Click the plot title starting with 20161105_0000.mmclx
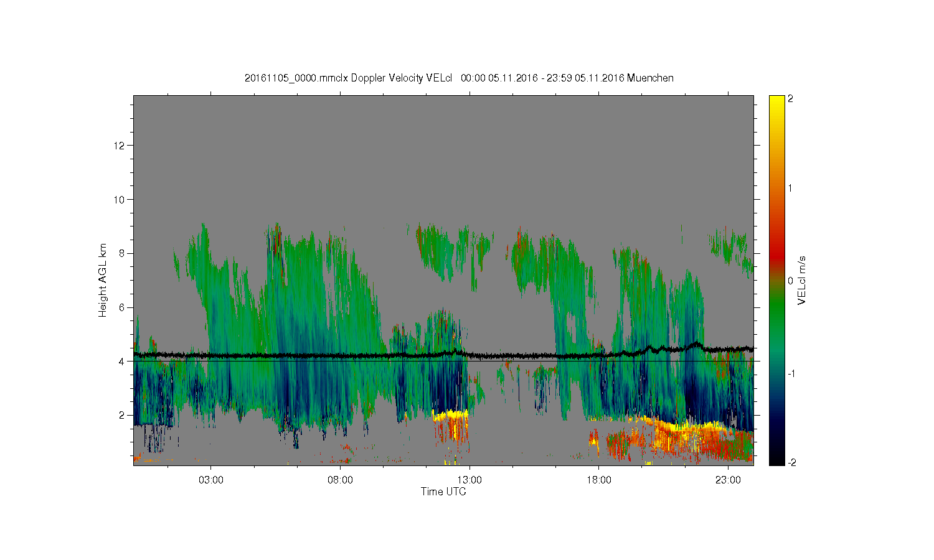Image resolution: width=934 pixels, height=560 pixels. click(459, 78)
